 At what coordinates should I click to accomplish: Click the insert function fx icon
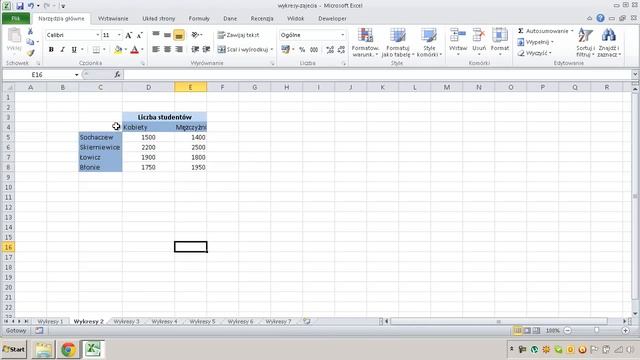tap(117, 75)
